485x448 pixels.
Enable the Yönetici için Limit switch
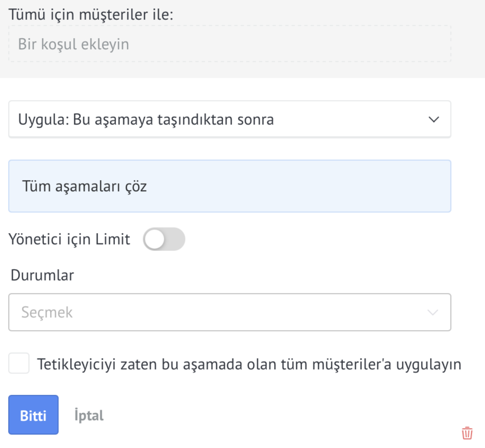(x=164, y=239)
